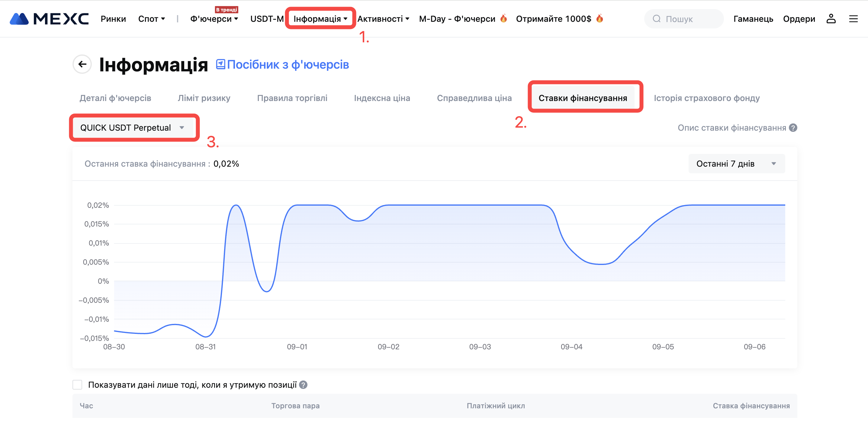
Task: Click the back arrow button
Action: [x=82, y=64]
